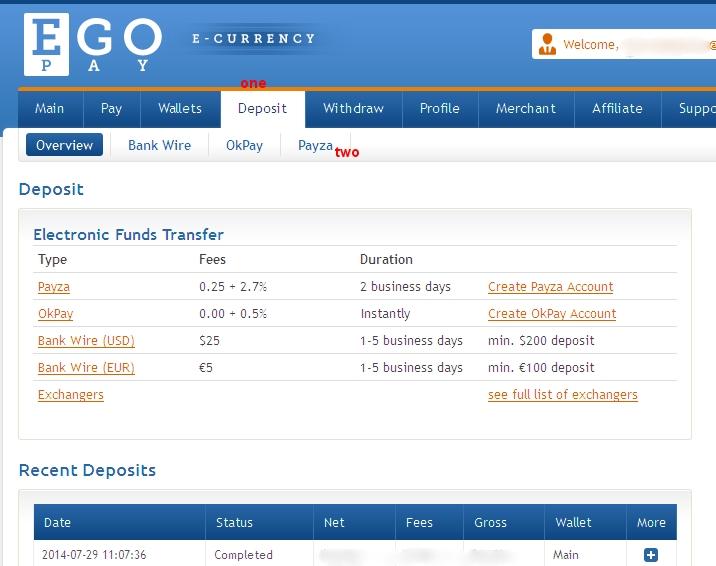The image size is (716, 566).
Task: Go to the Affiliate tab
Action: pos(617,109)
